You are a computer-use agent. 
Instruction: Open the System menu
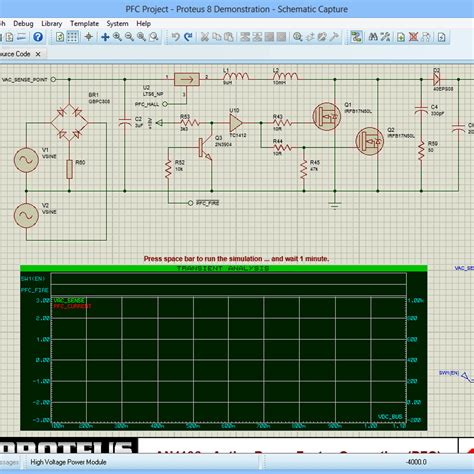pyautogui.click(x=117, y=24)
